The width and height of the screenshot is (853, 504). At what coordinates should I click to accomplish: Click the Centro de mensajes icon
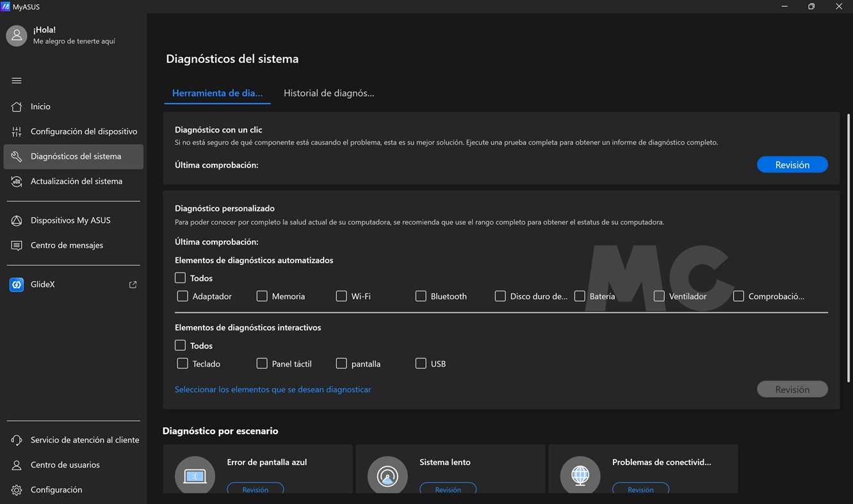(17, 245)
